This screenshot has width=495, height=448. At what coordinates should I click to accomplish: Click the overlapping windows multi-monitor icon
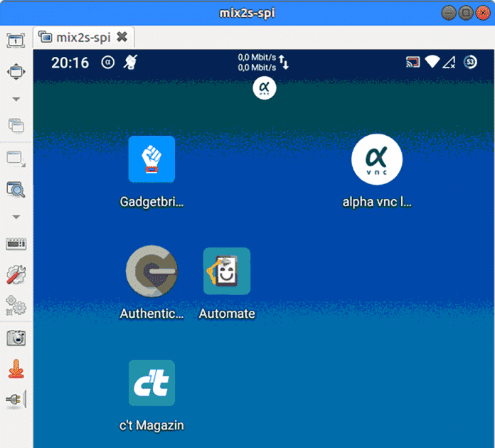[16, 126]
